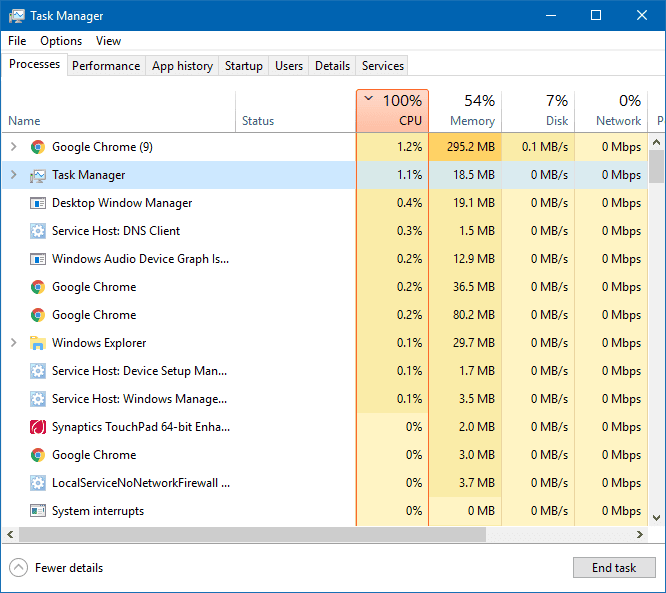Click the Synaptics TouchPad process icon

tap(38, 427)
